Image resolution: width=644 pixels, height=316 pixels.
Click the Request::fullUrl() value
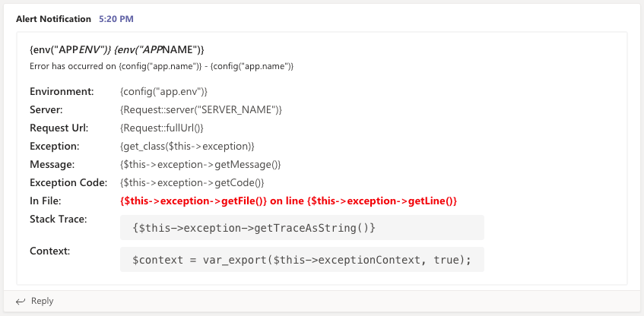pyautogui.click(x=162, y=128)
